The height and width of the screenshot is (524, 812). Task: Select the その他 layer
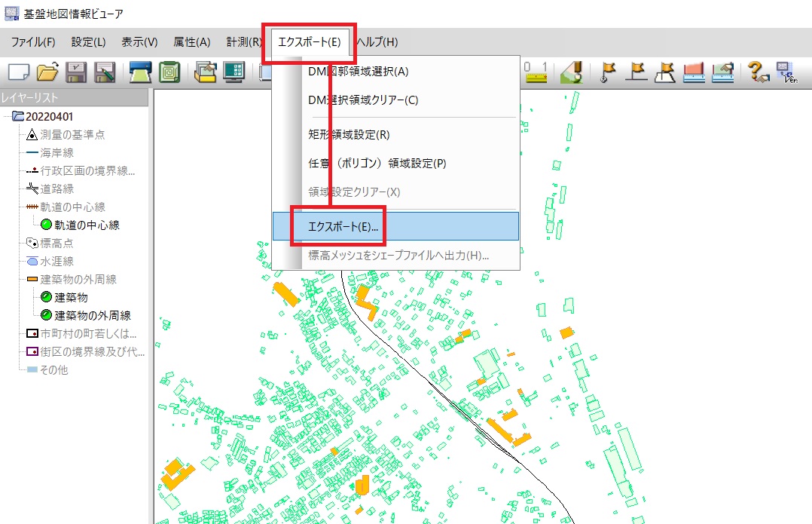coord(54,370)
